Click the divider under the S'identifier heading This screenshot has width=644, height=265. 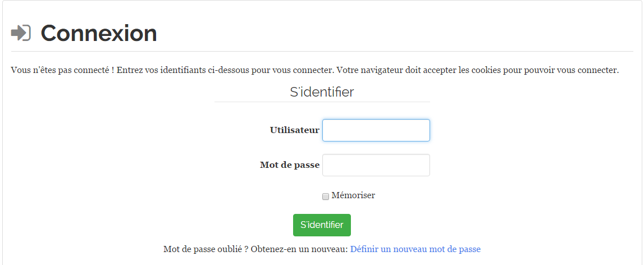coord(322,102)
